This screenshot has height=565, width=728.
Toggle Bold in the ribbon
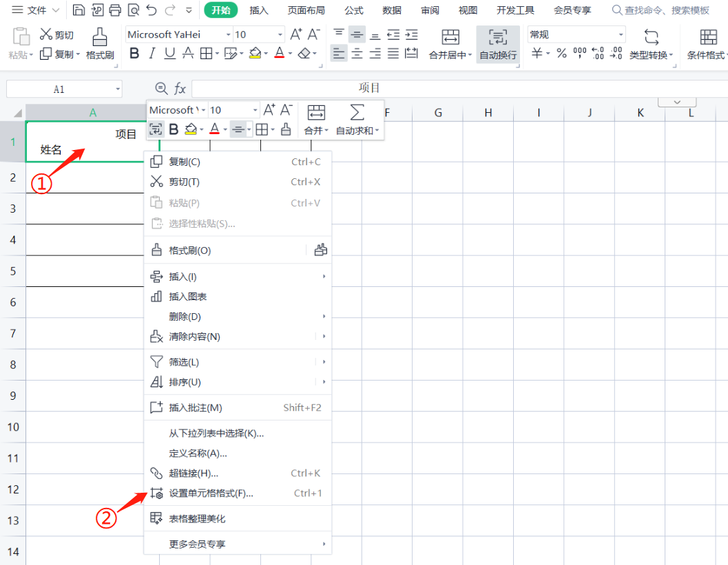[x=134, y=54]
